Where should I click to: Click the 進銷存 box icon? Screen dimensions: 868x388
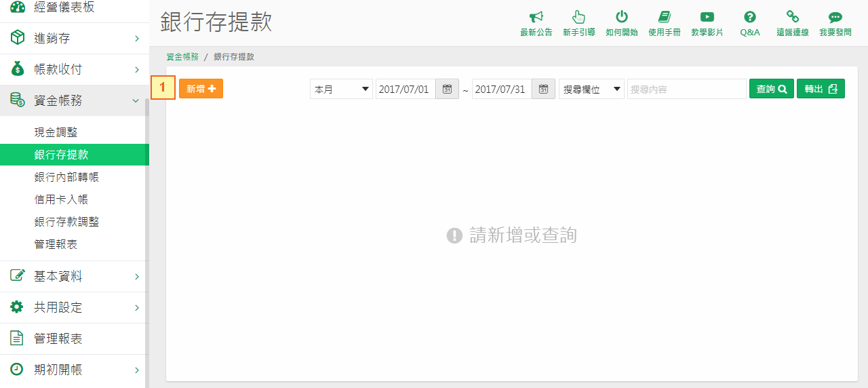[17, 38]
